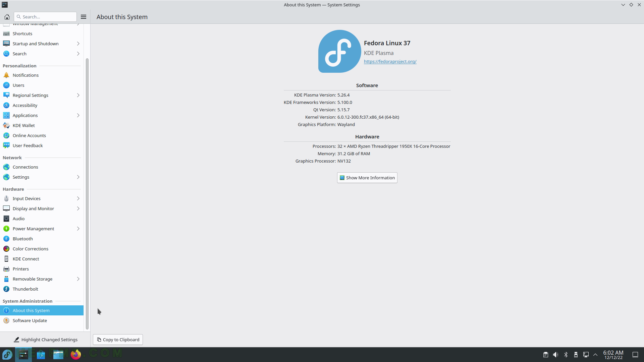Open Notifications bell icon

point(6,75)
